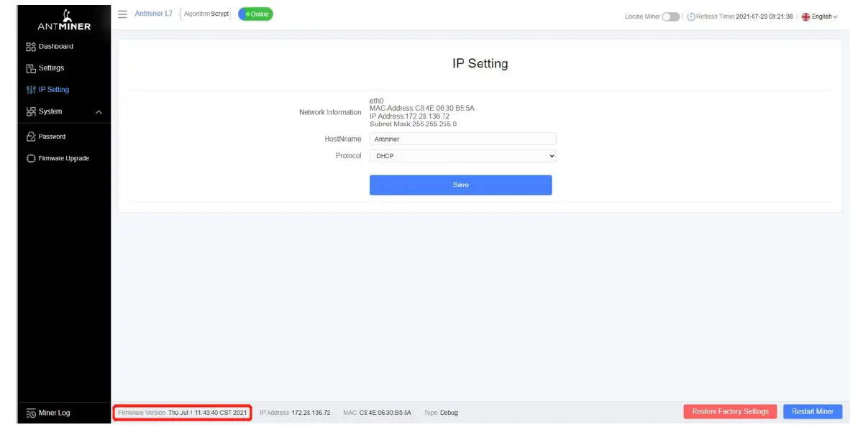This screenshot has height=435, width=868.
Task: Open the English language dropdown
Action: tap(824, 17)
